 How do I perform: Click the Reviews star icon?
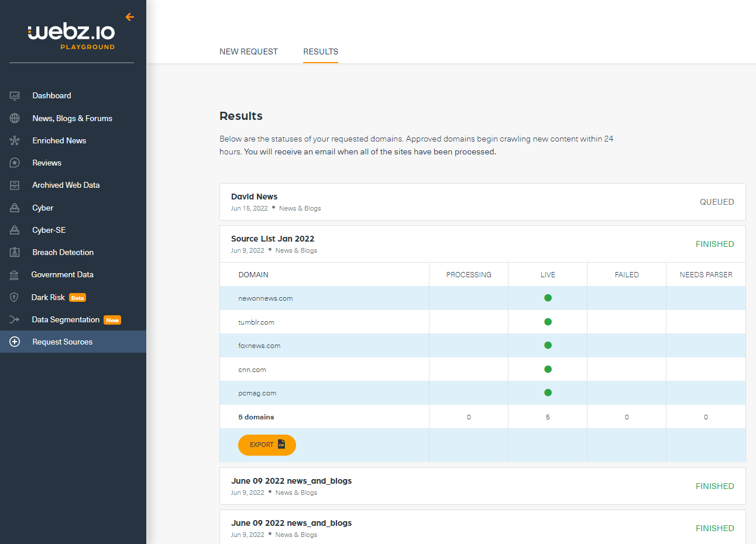(x=15, y=163)
